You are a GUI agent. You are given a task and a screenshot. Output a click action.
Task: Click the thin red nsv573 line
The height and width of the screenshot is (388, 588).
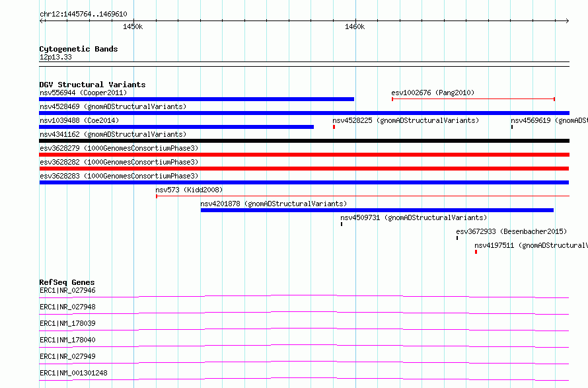[363, 196]
